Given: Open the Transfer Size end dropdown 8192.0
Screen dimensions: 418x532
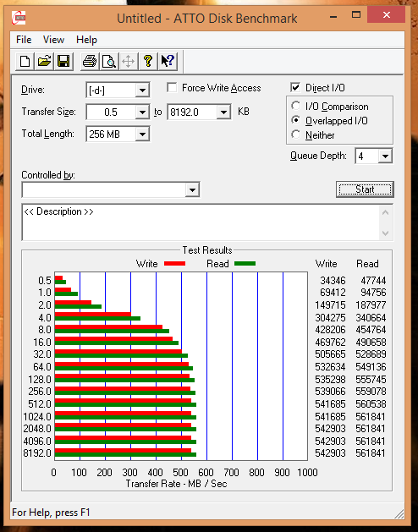Looking at the screenshot, I should click(223, 112).
